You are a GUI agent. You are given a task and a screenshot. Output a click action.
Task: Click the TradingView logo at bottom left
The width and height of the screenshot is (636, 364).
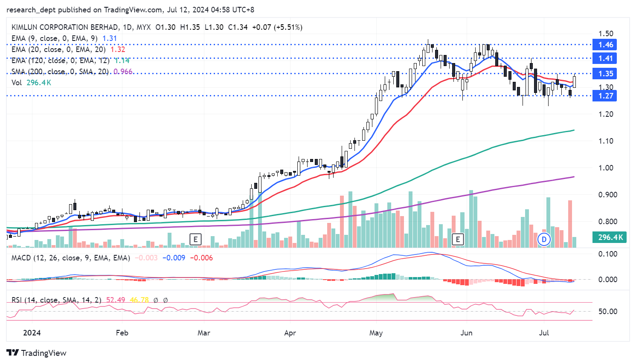37,353
